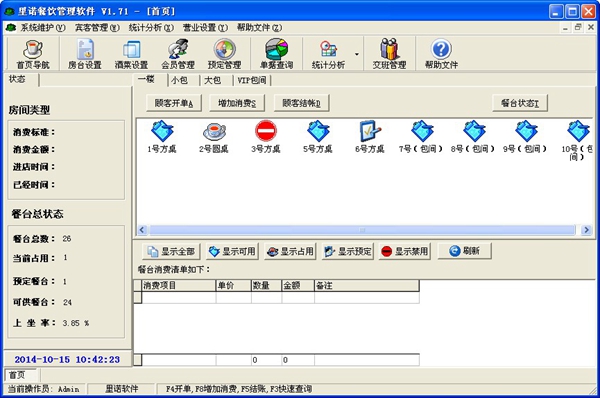This screenshot has height=398, width=600.
Task: Click the 单价 column header
Action: click(233, 285)
